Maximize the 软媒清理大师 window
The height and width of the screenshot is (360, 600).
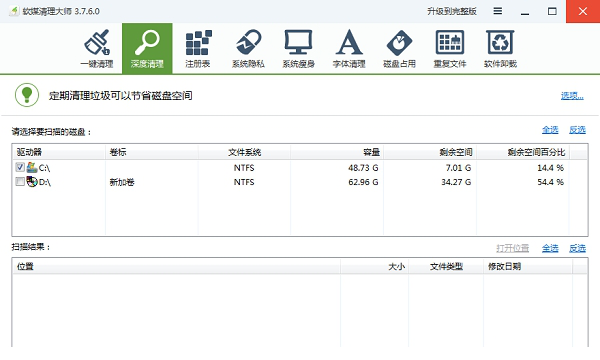coord(552,11)
